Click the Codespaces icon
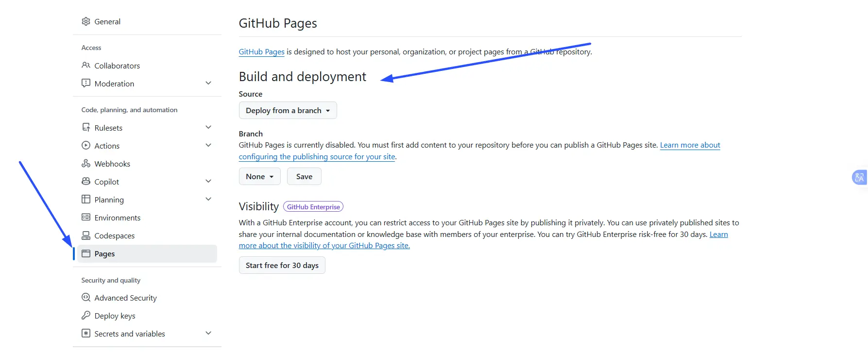 (86, 235)
